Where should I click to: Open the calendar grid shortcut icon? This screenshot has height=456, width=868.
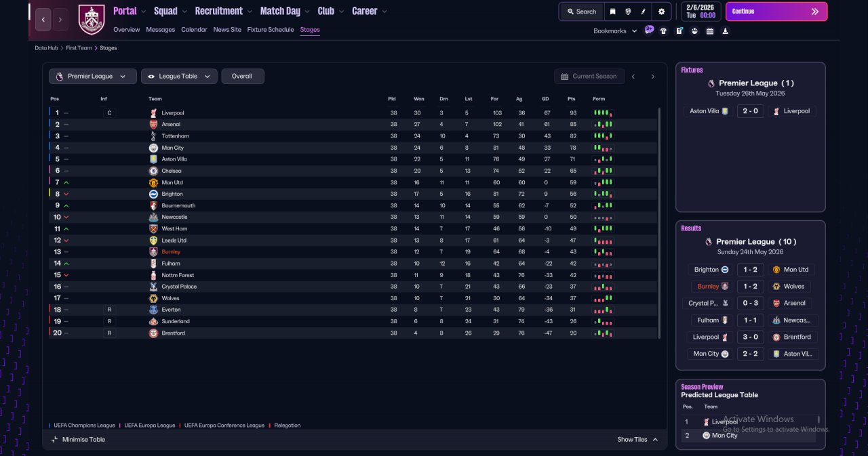(710, 30)
